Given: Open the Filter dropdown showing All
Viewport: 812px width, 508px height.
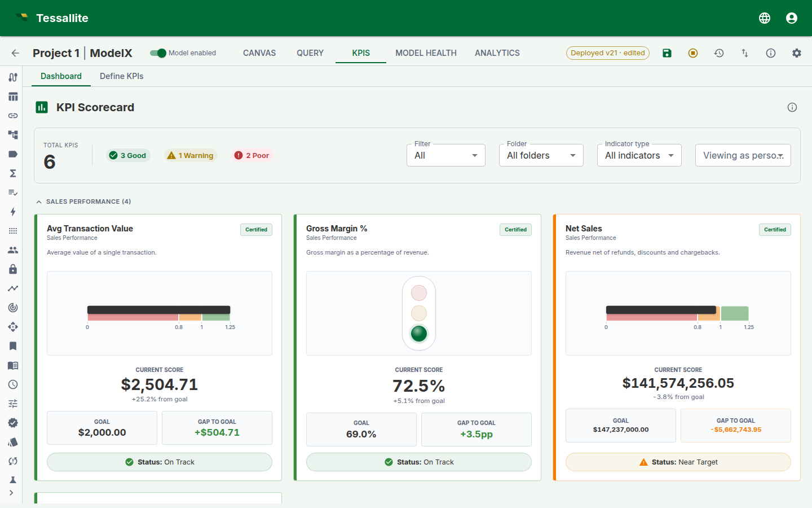Looking at the screenshot, I should click(x=446, y=155).
